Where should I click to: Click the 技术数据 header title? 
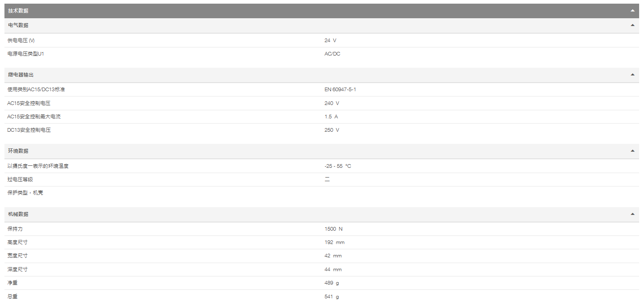(x=18, y=11)
